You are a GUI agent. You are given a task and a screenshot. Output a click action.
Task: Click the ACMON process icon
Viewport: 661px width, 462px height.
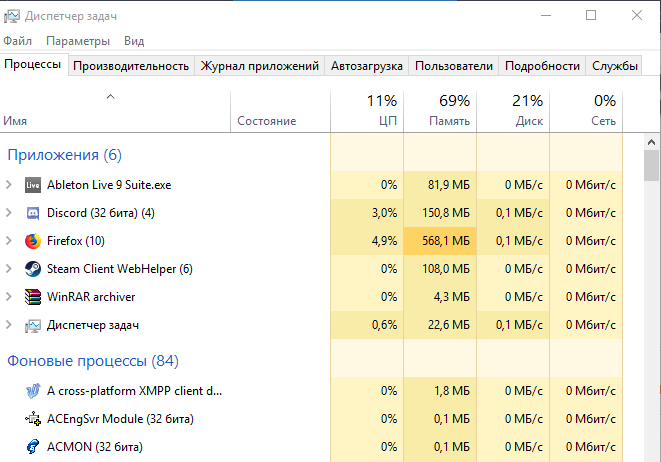click(x=32, y=447)
